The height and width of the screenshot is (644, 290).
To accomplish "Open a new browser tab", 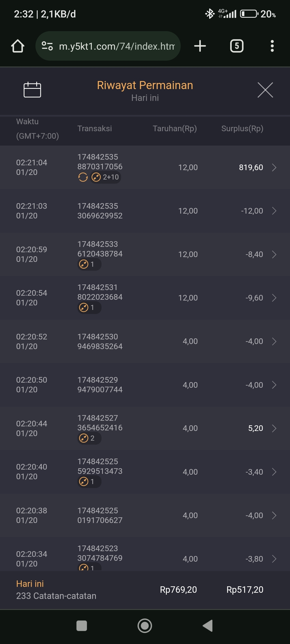I will 200,46.
